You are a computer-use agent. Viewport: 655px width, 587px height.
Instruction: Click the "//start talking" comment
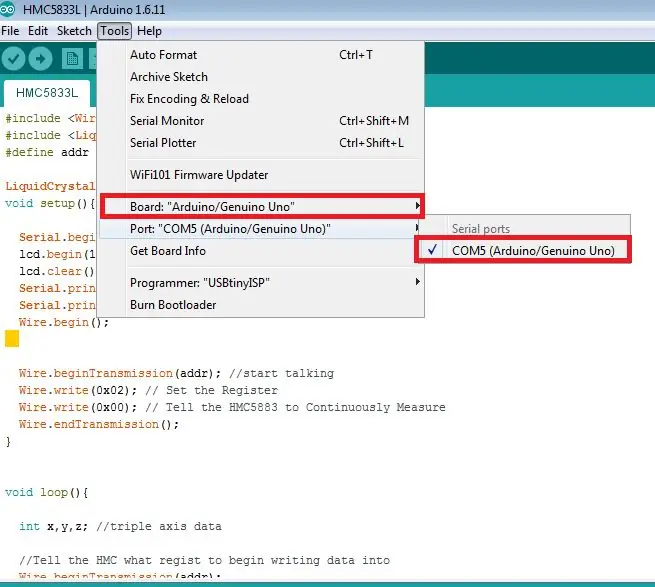[281, 374]
